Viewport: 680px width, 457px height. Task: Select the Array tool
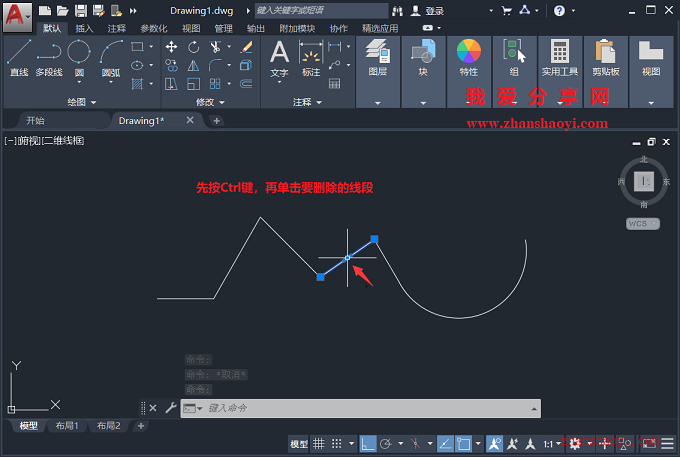215,84
